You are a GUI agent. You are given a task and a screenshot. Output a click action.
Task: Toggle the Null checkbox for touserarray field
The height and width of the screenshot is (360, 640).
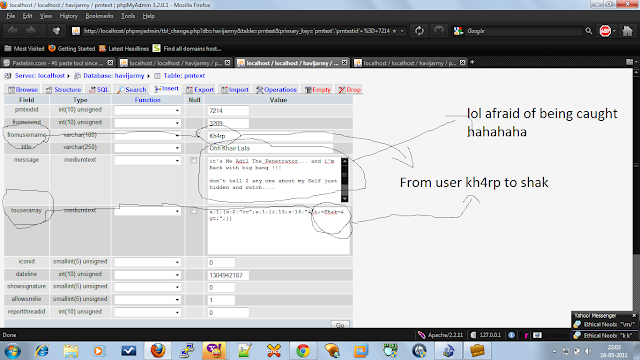(193, 211)
